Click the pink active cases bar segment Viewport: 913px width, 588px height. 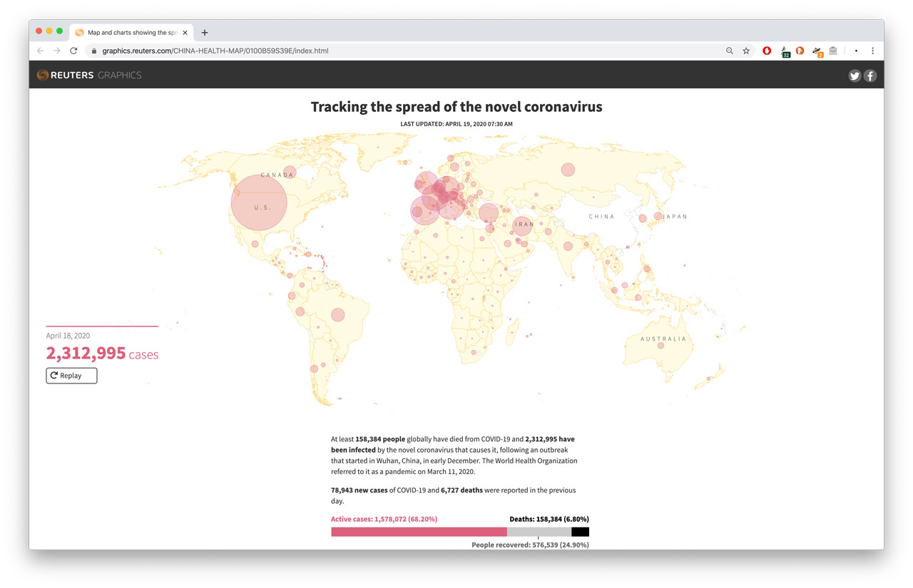tap(419, 532)
